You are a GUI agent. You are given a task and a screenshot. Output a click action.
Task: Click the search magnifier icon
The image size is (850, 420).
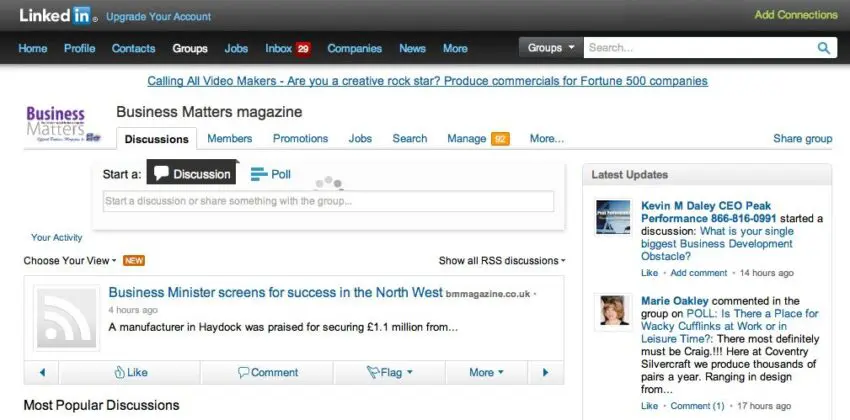click(x=824, y=48)
